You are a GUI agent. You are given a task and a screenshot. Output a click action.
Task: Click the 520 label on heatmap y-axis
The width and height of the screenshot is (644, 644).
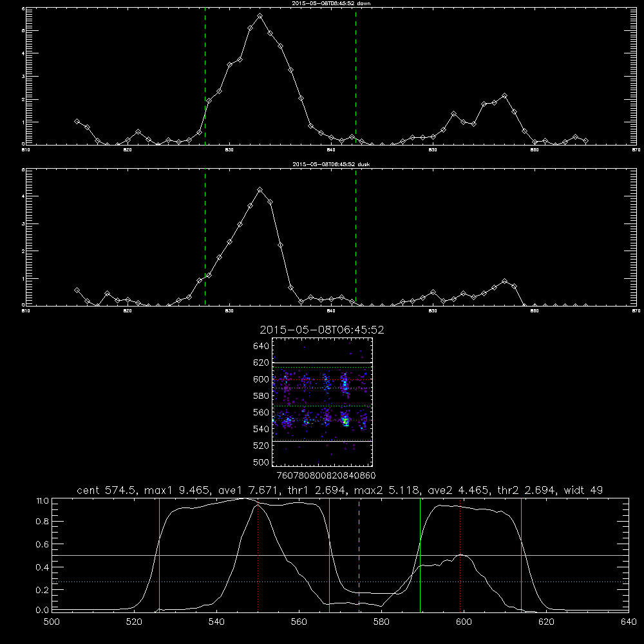pos(261,446)
